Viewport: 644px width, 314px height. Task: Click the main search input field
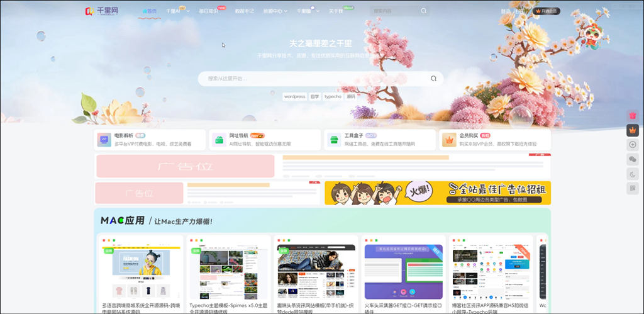(314, 79)
